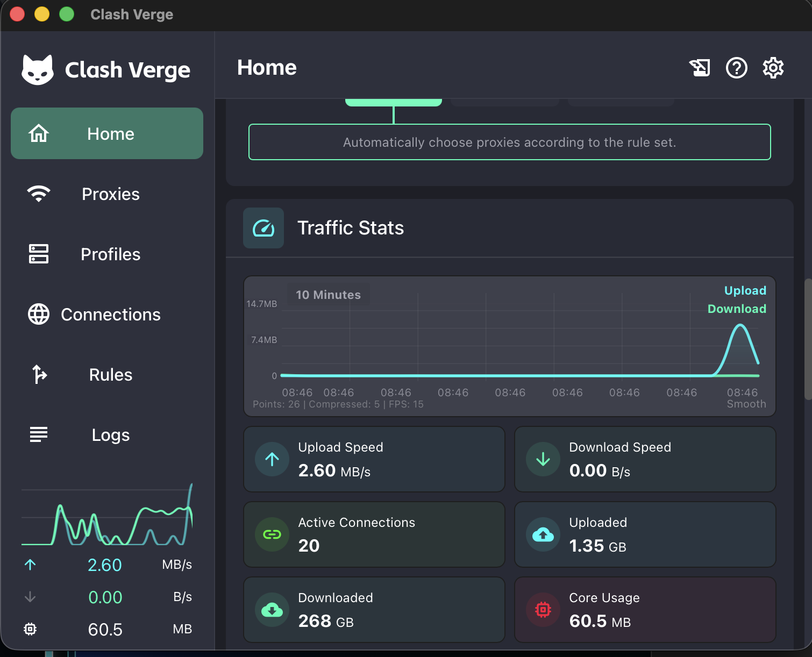812x657 pixels.
Task: Toggle the Smooth chart style label
Action: 746,404
